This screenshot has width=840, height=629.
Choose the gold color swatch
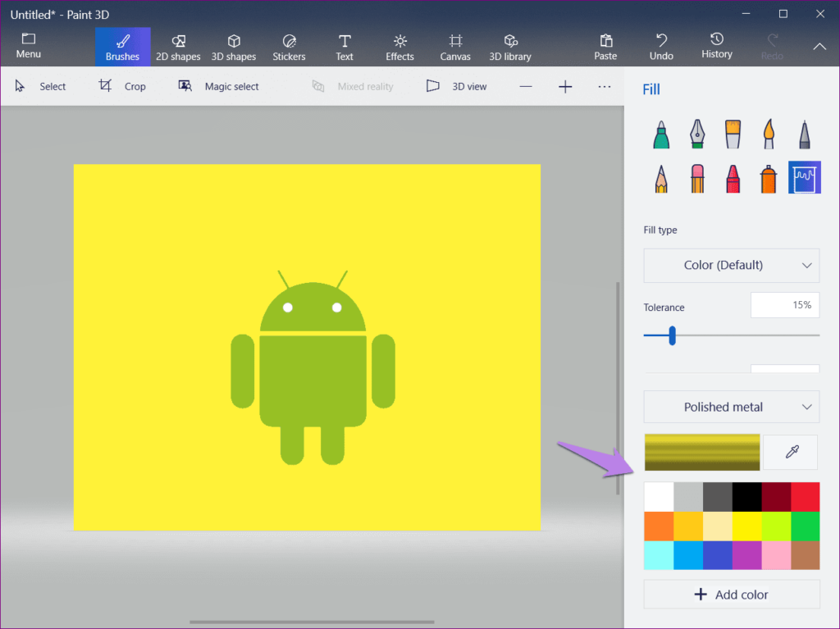point(688,526)
